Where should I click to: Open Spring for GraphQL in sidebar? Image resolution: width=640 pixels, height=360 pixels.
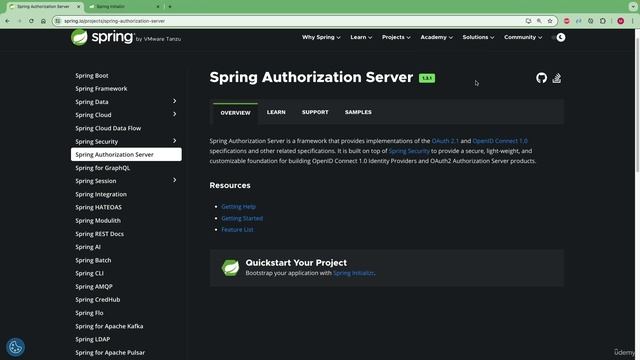tap(102, 168)
